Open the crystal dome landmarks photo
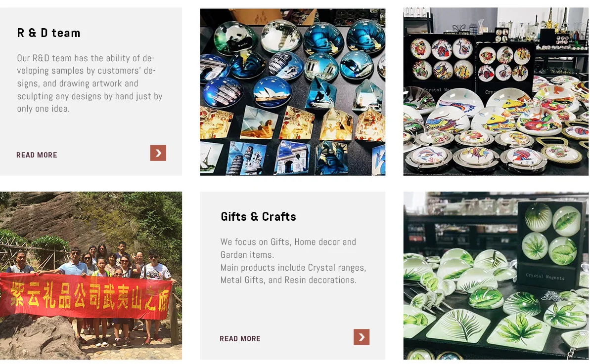 click(292, 92)
